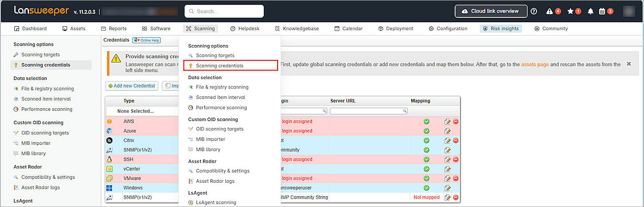Click the green mapping check for Windows
Image resolution: width=644 pixels, height=207 pixels.
426,188
